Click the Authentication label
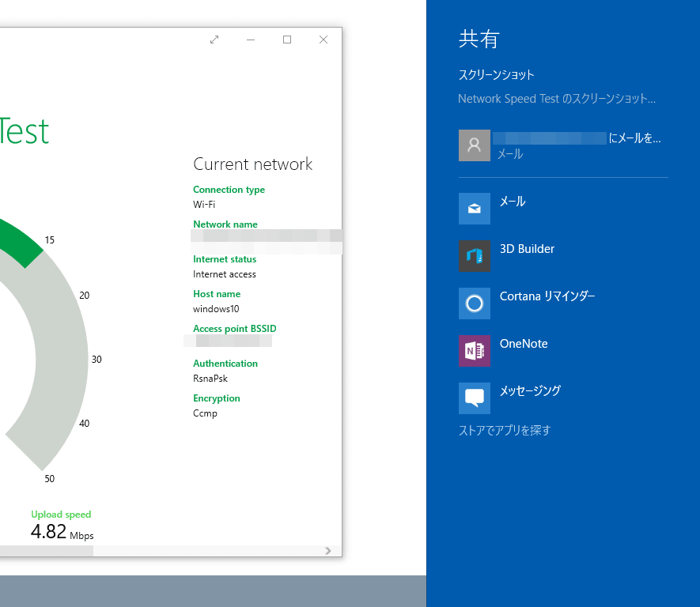The width and height of the screenshot is (700, 607). point(225,364)
